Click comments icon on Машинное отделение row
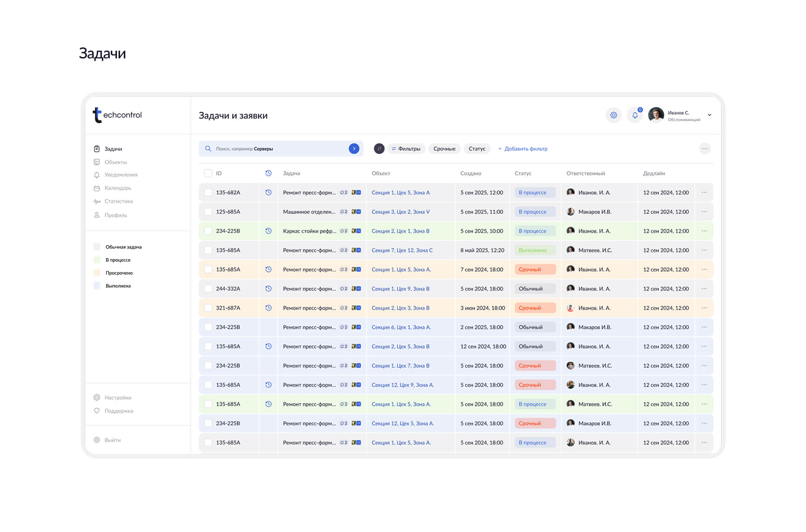Image resolution: width=806 pixels, height=532 pixels. [343, 212]
